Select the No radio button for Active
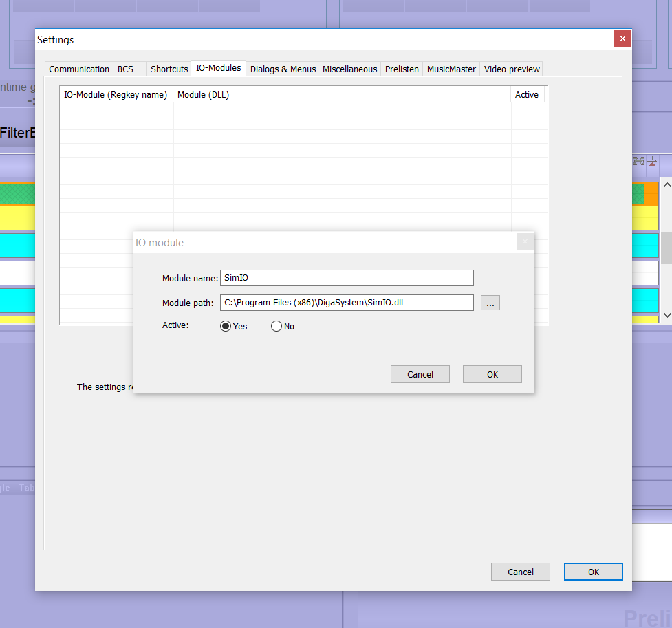Viewport: 672px width, 628px height. [277, 327]
